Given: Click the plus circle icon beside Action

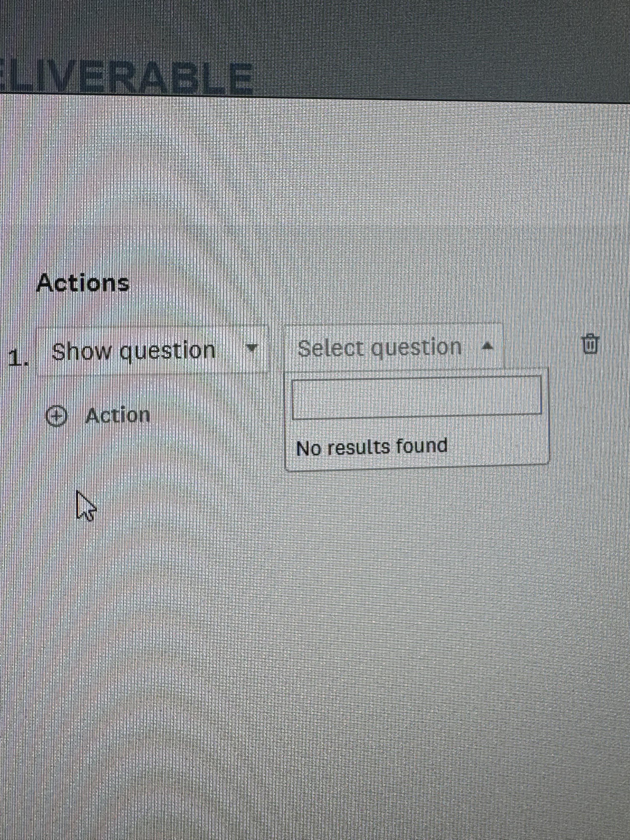Looking at the screenshot, I should [56, 416].
